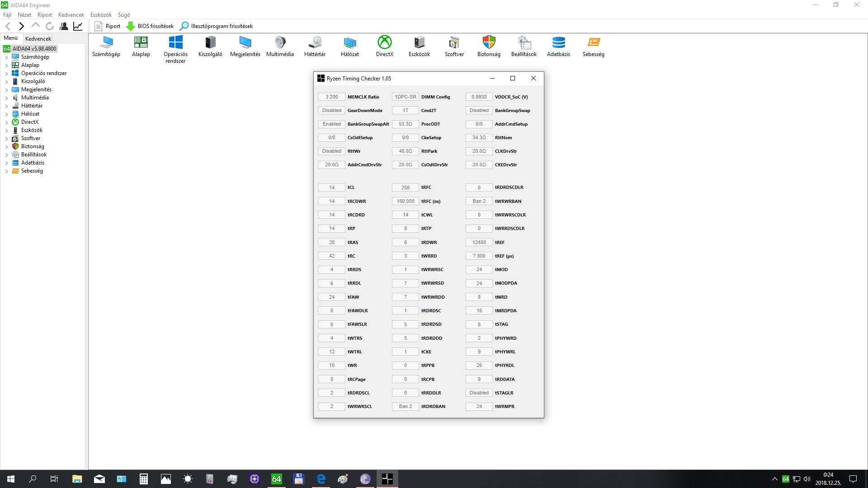Click the tREF value field 12480

(x=479, y=242)
